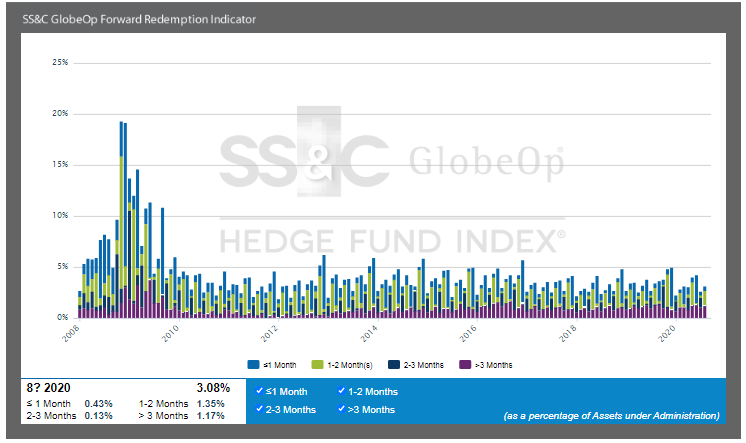Toggle the 2-3 Months checkbox
Viewport: 746px width, 443px height.
[259, 409]
